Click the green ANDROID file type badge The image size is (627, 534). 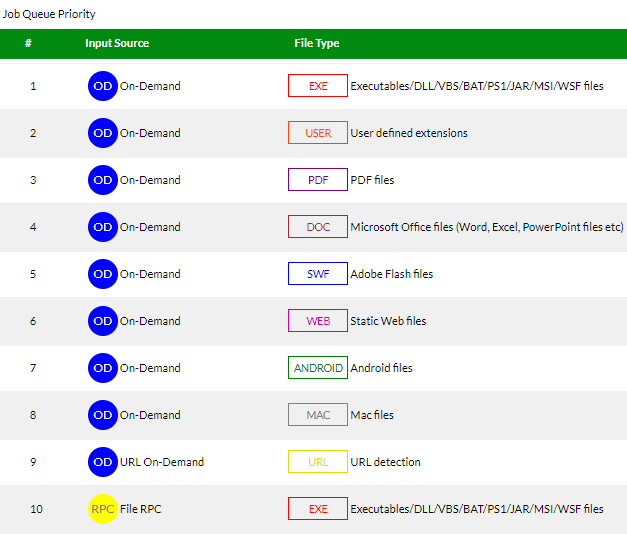coord(318,368)
